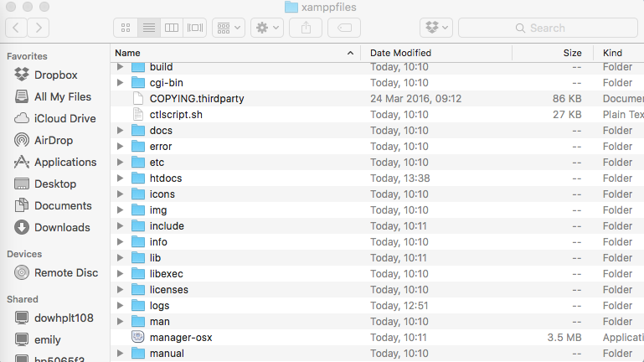Select the manager-osx application icon
This screenshot has height=362, width=644.
click(x=138, y=338)
